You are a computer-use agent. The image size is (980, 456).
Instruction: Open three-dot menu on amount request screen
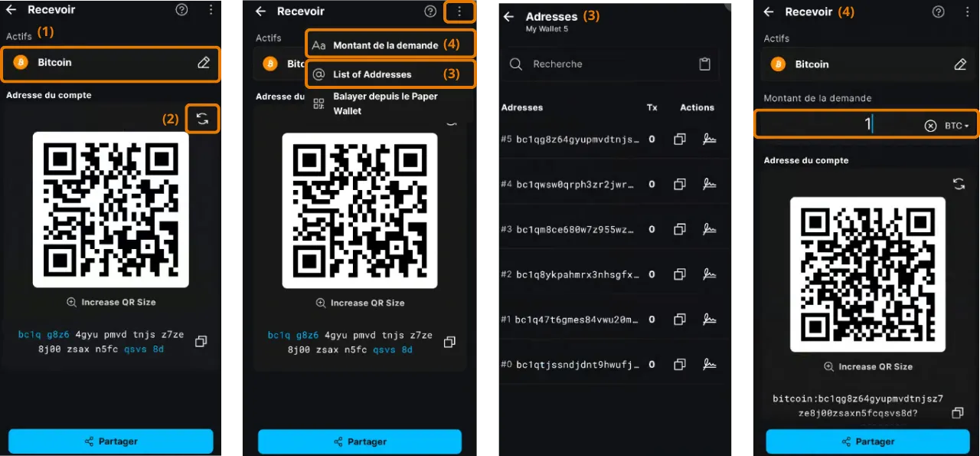tap(967, 11)
